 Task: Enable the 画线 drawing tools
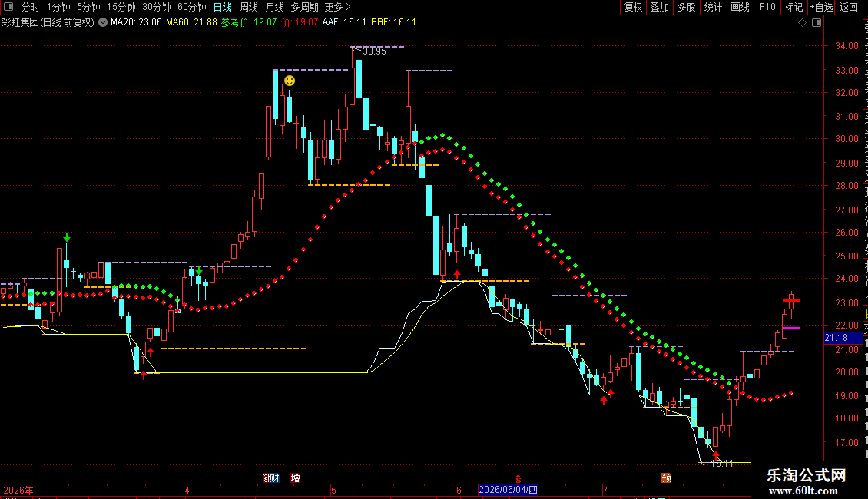[x=740, y=7]
